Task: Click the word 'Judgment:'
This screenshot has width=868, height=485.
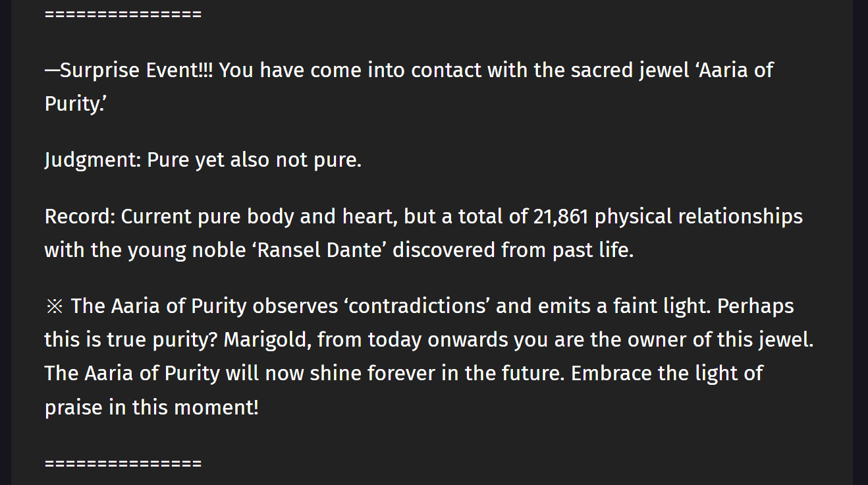Action: [92, 160]
